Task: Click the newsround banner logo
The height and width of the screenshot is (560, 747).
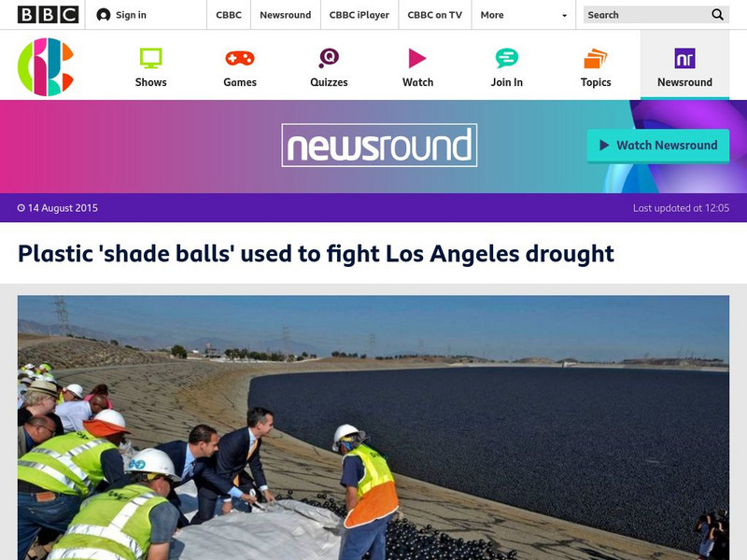Action: [x=379, y=146]
